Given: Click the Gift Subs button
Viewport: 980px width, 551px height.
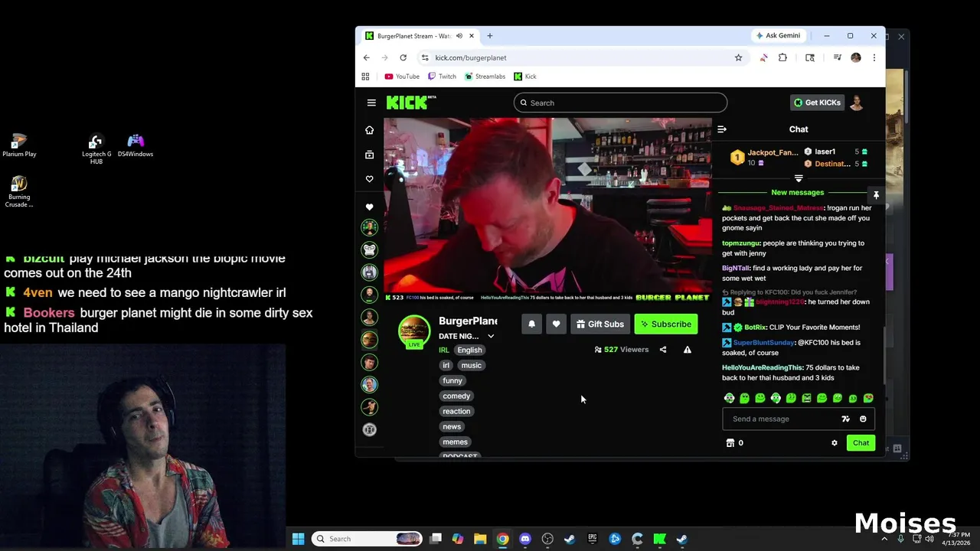Looking at the screenshot, I should tap(600, 324).
